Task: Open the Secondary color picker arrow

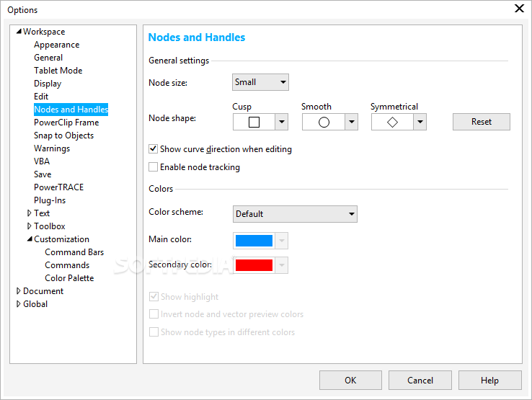Action: 281,265
